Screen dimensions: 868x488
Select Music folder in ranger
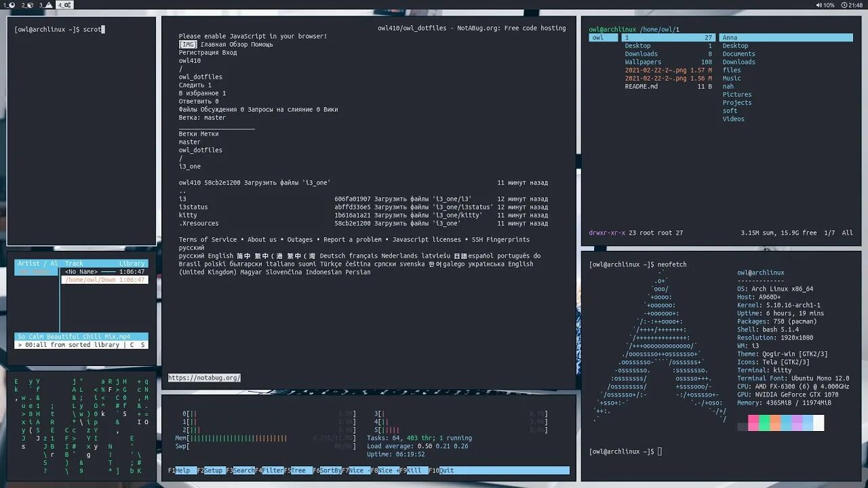pyautogui.click(x=732, y=78)
